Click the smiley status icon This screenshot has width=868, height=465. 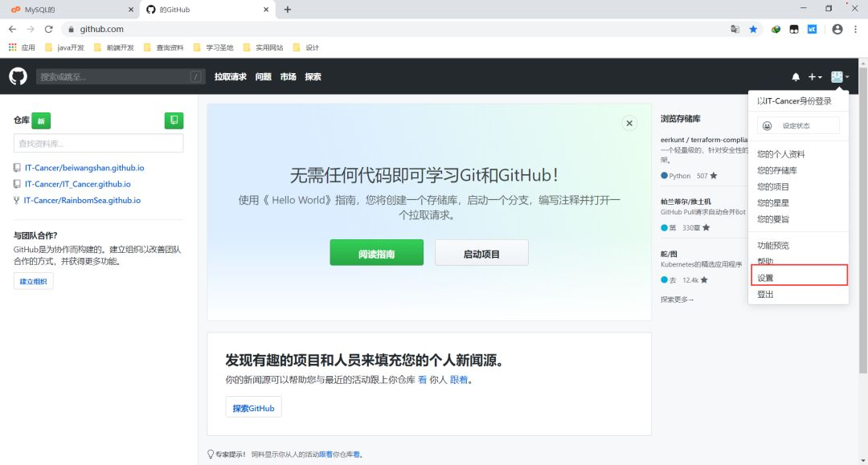pos(768,125)
